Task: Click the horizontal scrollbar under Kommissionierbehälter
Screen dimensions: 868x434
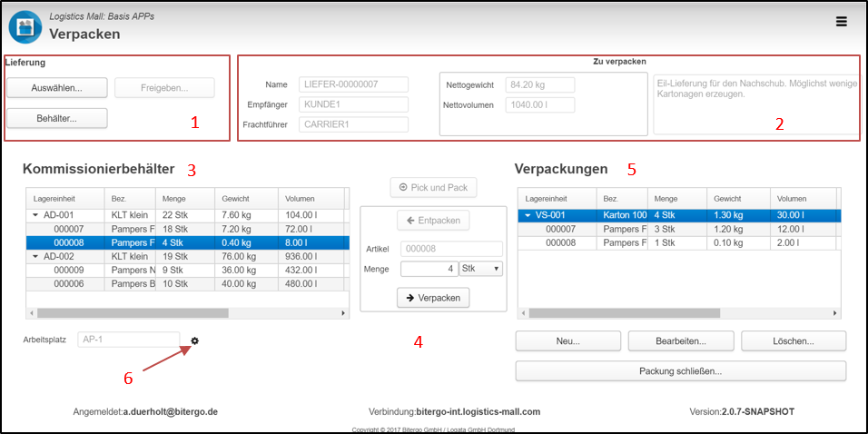Action: tap(133, 312)
